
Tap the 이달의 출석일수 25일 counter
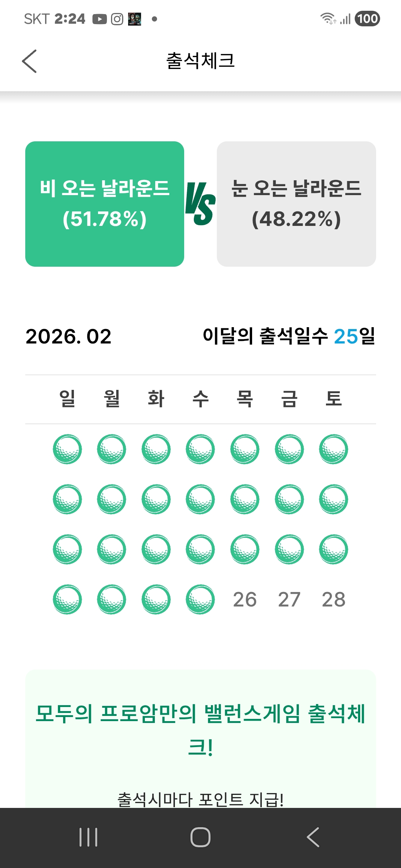[289, 336]
